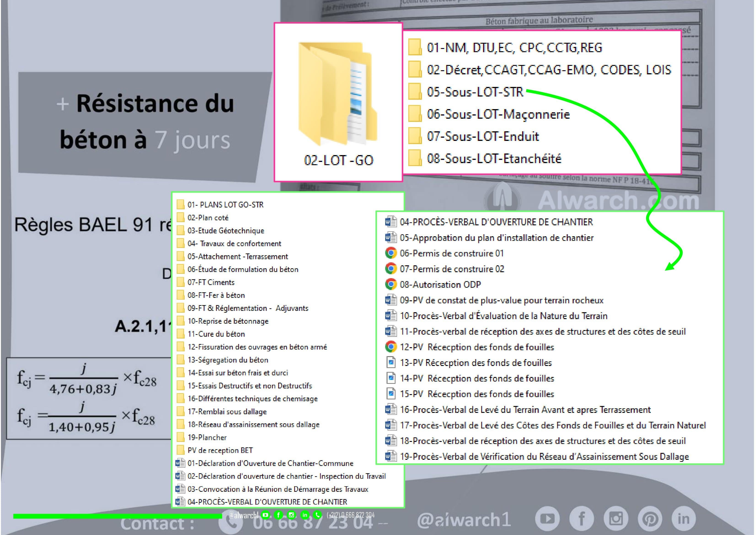
Task: Open '18-Procès-verbal de réception des axes de structures'
Action: pos(543,441)
